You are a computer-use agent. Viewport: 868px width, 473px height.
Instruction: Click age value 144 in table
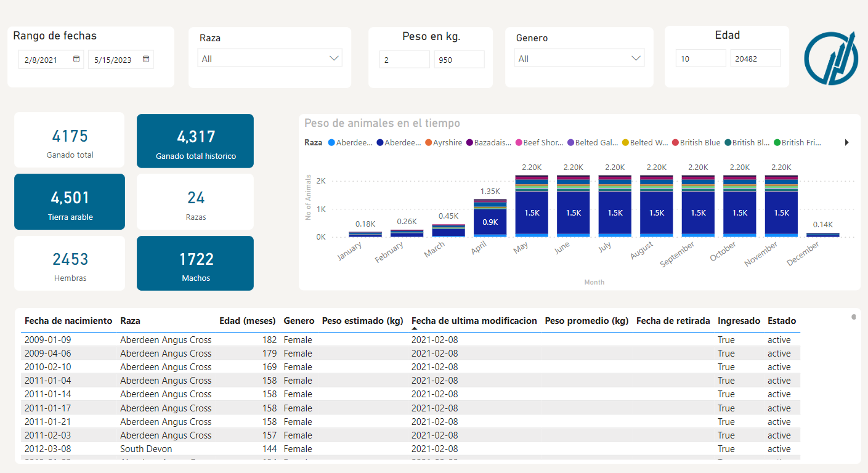click(x=269, y=449)
